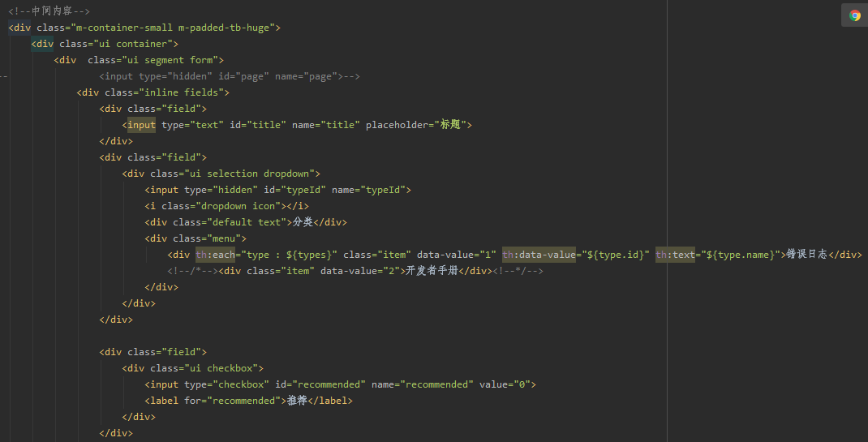868x442 pixels.
Task: Click the comment opener '<!--/*-->'
Action: [x=192, y=271]
